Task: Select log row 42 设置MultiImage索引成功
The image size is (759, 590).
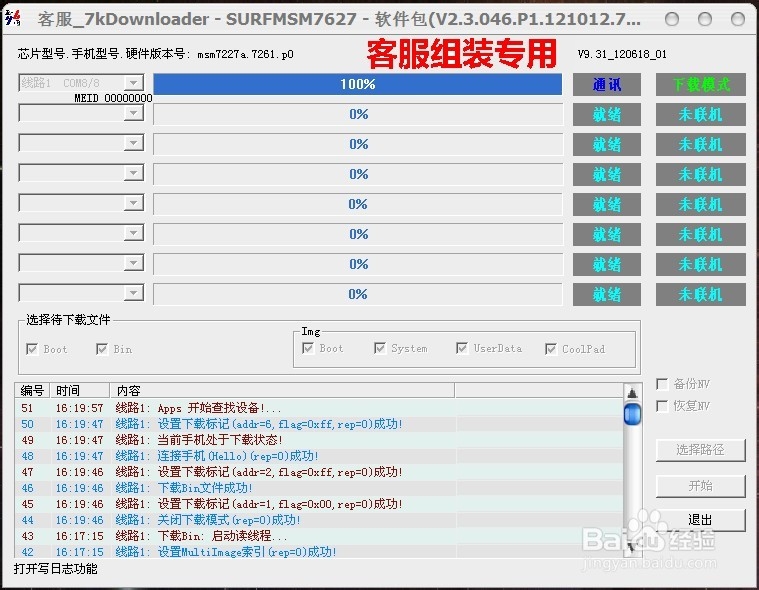Action: [x=319, y=551]
